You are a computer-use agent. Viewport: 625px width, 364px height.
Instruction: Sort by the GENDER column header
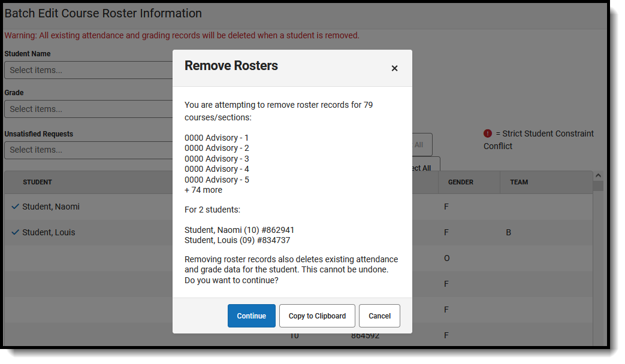[461, 182]
